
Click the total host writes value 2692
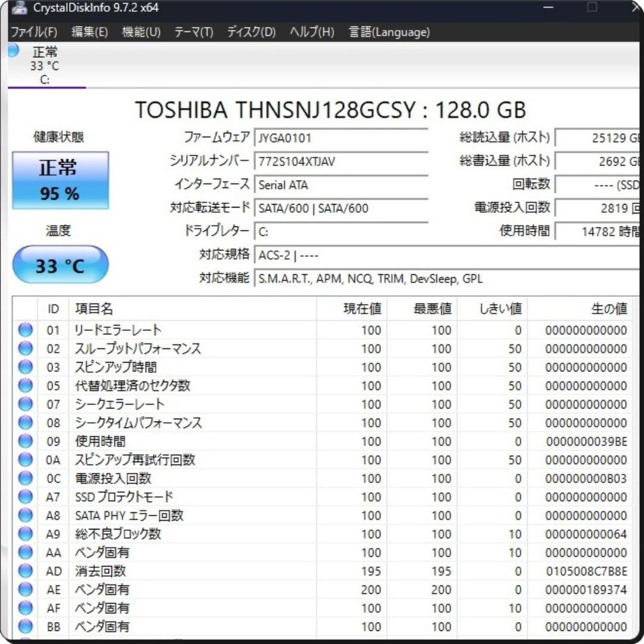[x=597, y=161]
